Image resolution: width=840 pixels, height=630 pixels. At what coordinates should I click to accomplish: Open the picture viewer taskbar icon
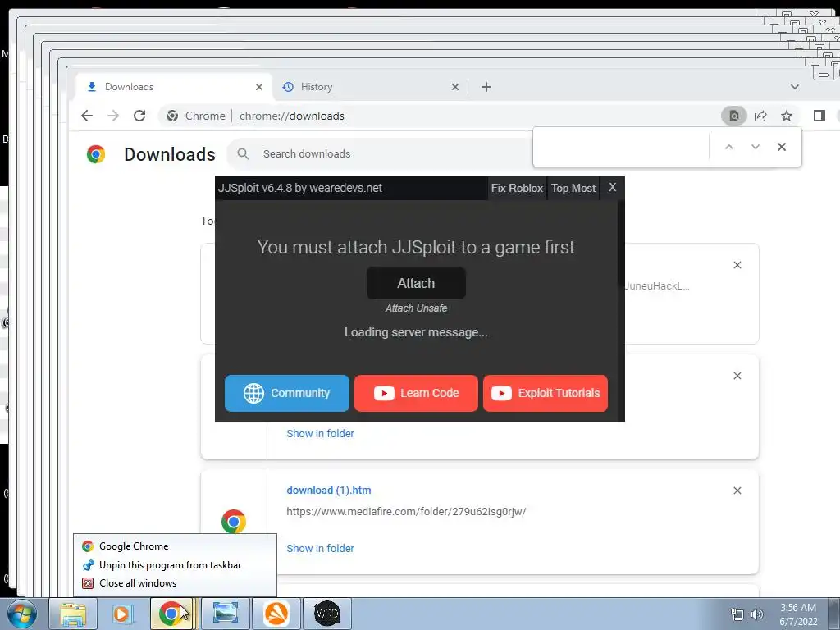click(x=226, y=614)
